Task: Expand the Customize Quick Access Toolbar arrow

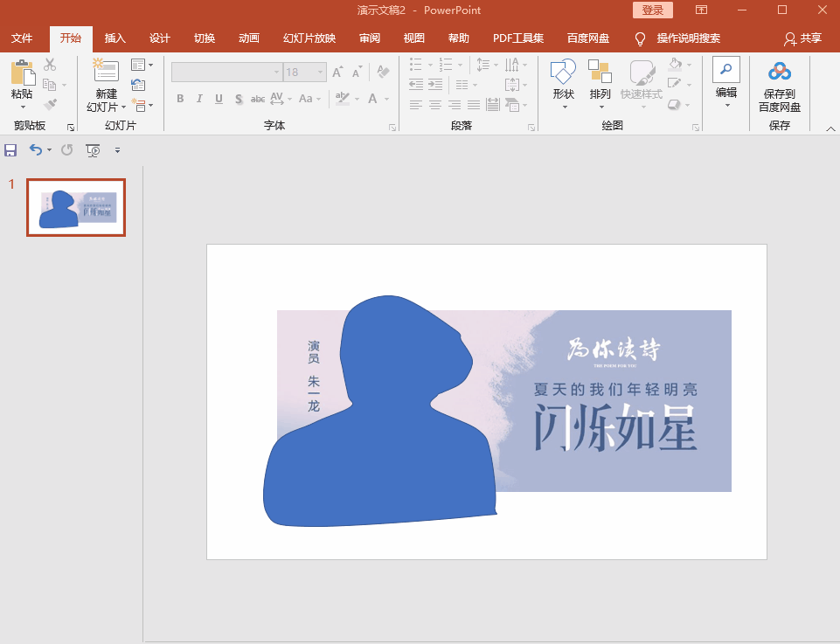Action: 117,150
